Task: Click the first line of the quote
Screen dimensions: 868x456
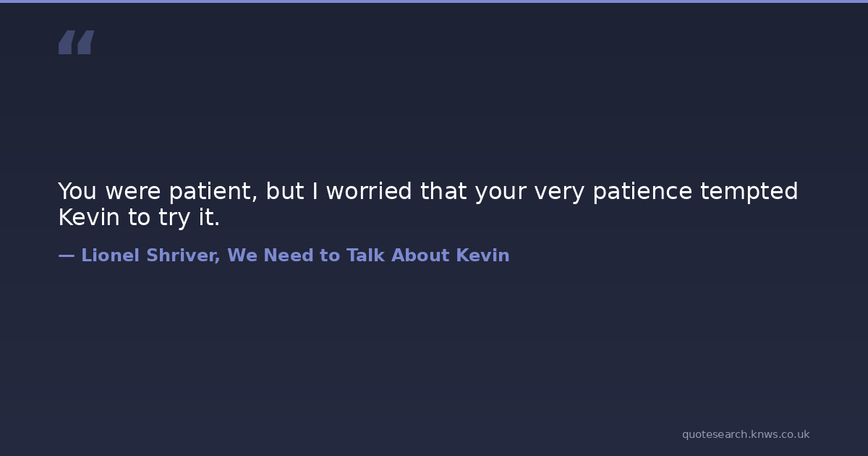Action: [x=427, y=192]
